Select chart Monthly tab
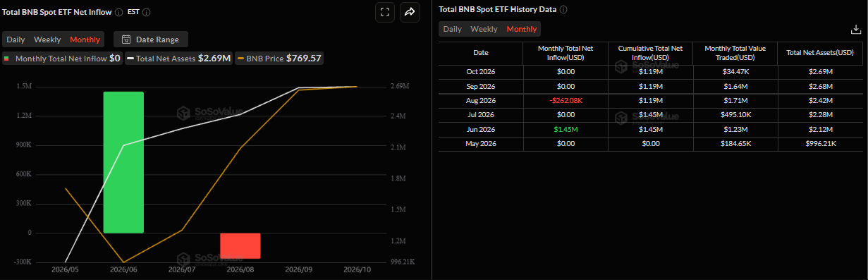This screenshot has height=280, width=868. 85,39
